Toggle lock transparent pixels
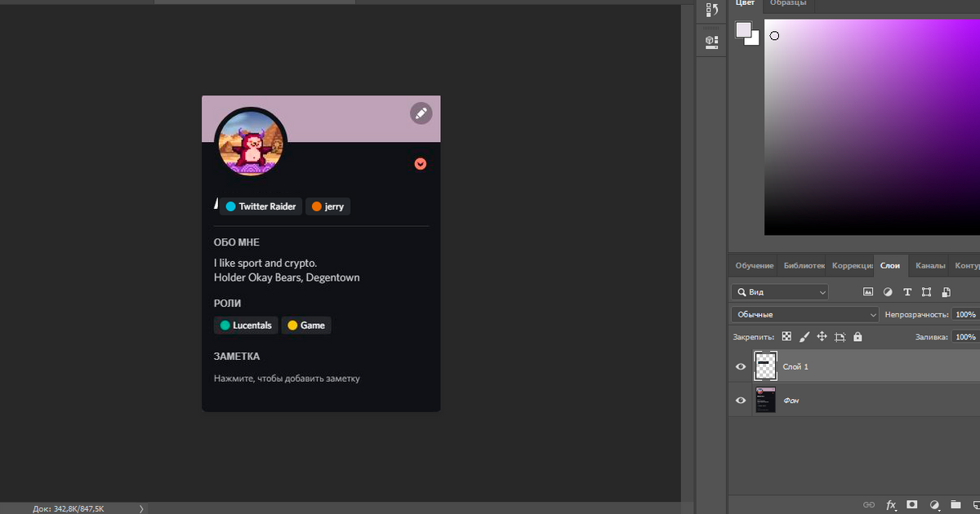This screenshot has width=980, height=514. (786, 336)
